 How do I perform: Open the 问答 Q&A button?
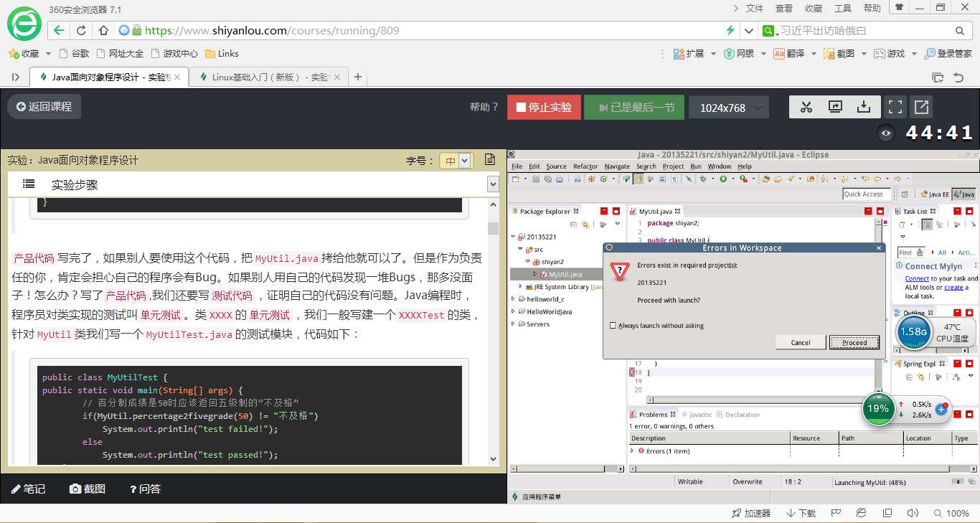coord(145,489)
